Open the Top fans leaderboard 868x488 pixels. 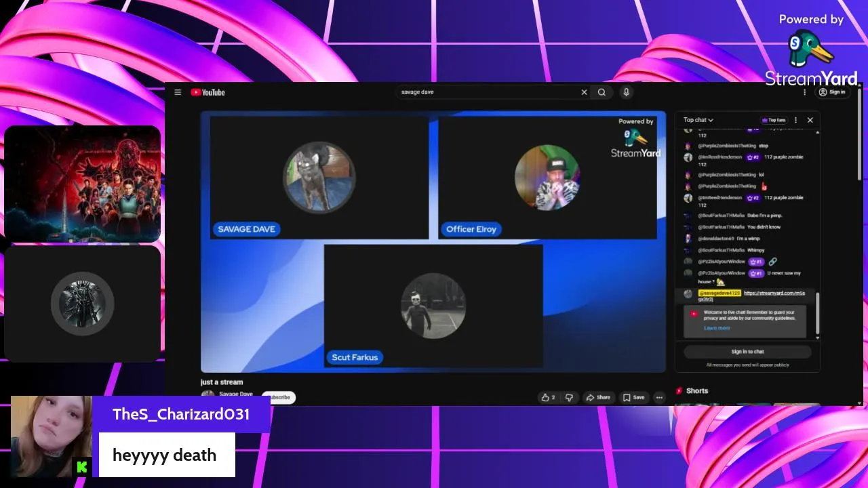pyautogui.click(x=774, y=120)
